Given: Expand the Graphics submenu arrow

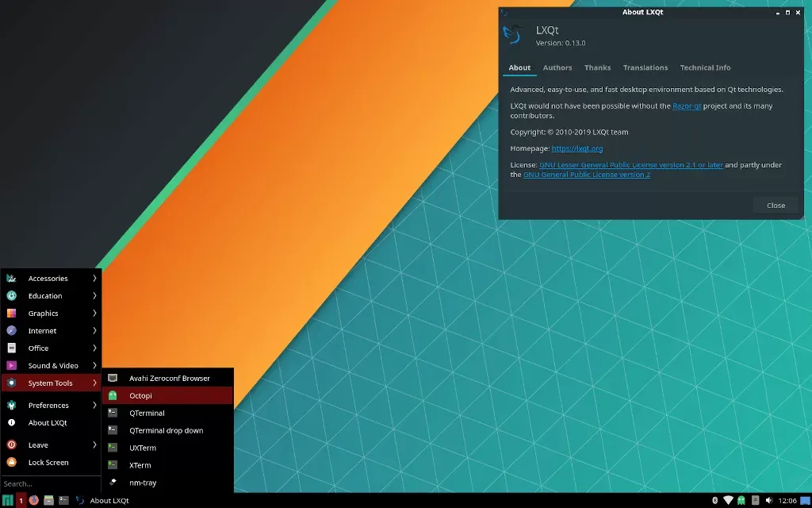Looking at the screenshot, I should pos(95,313).
